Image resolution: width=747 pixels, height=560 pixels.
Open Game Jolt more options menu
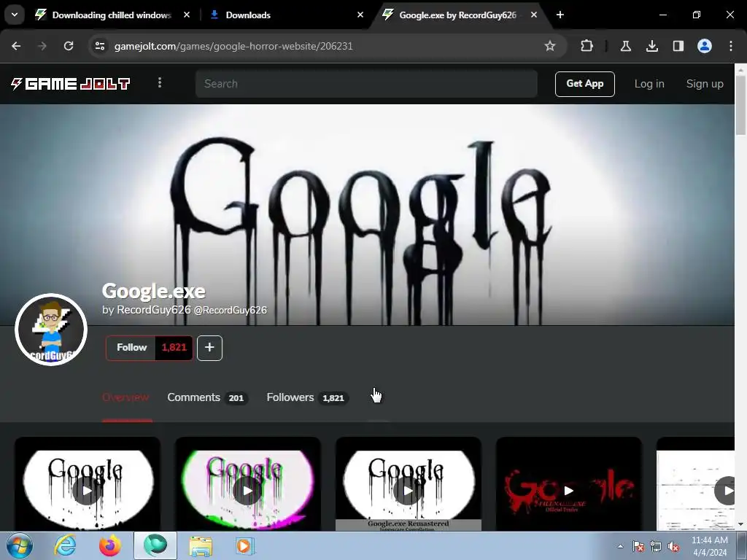coord(160,83)
